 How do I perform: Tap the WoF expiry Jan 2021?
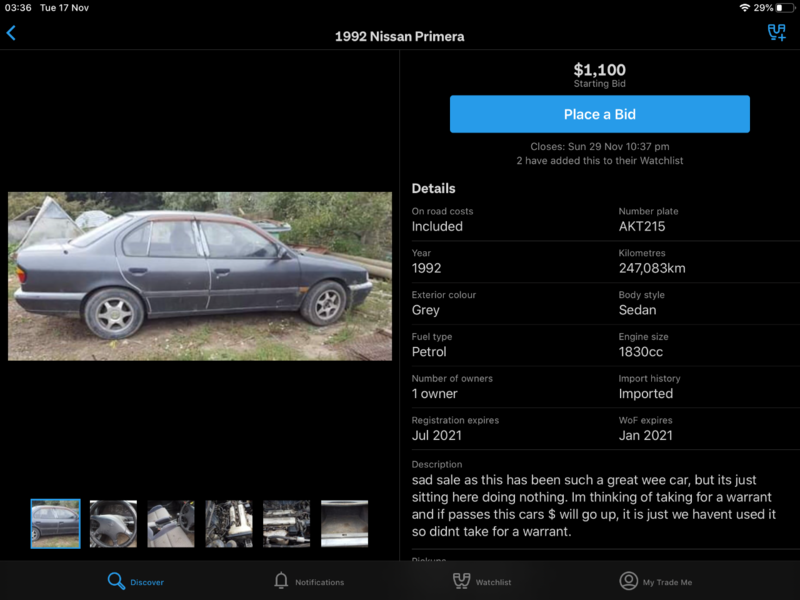tap(646, 436)
